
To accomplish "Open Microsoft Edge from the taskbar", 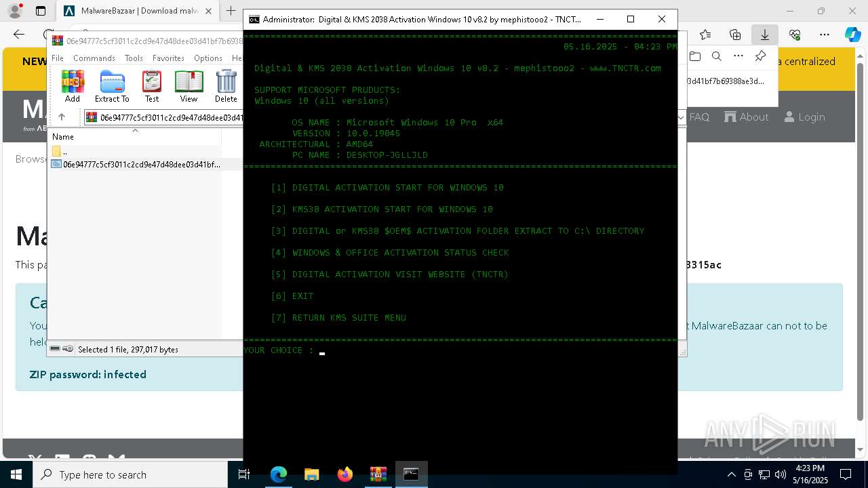I will (x=279, y=474).
